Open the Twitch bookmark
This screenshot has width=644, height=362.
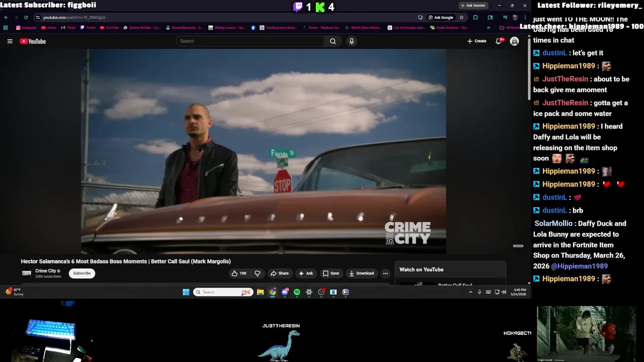coord(88,28)
